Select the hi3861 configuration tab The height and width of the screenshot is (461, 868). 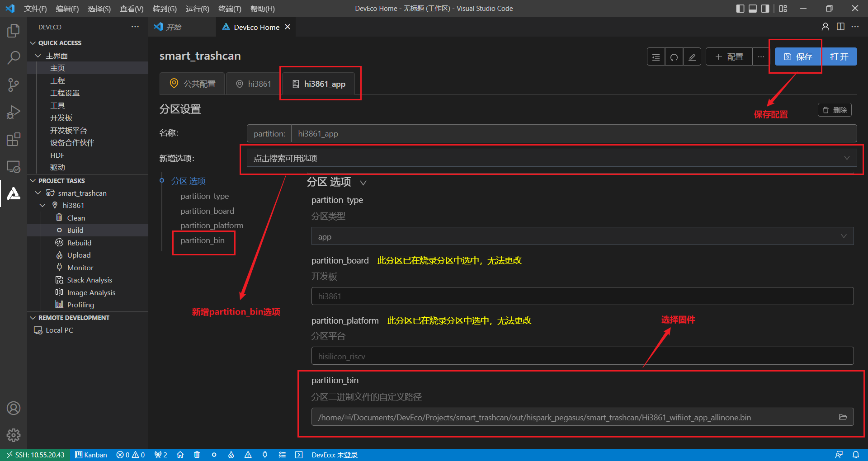click(254, 84)
